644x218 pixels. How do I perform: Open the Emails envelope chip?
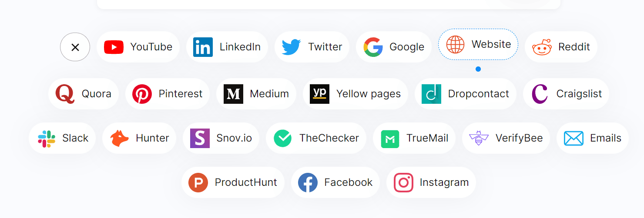click(x=593, y=138)
